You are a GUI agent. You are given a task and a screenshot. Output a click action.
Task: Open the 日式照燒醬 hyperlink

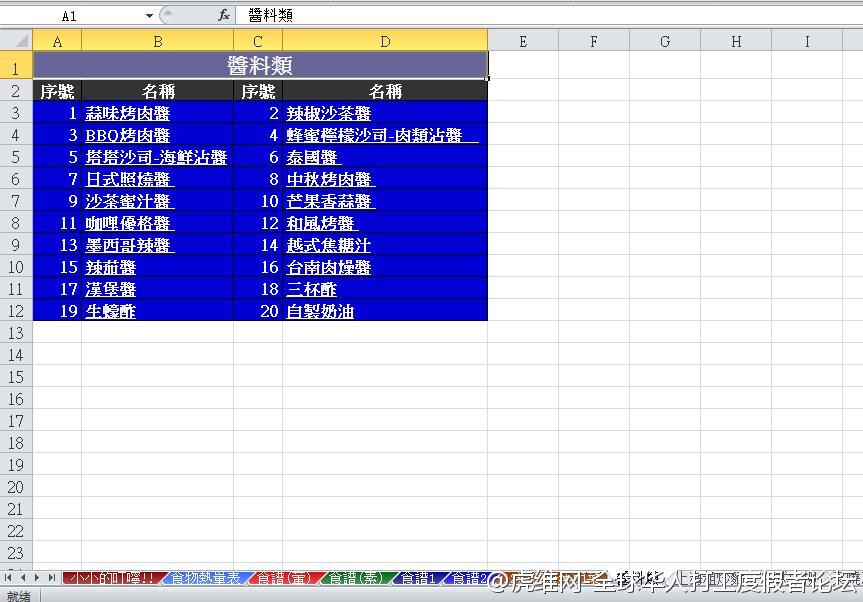[128, 179]
